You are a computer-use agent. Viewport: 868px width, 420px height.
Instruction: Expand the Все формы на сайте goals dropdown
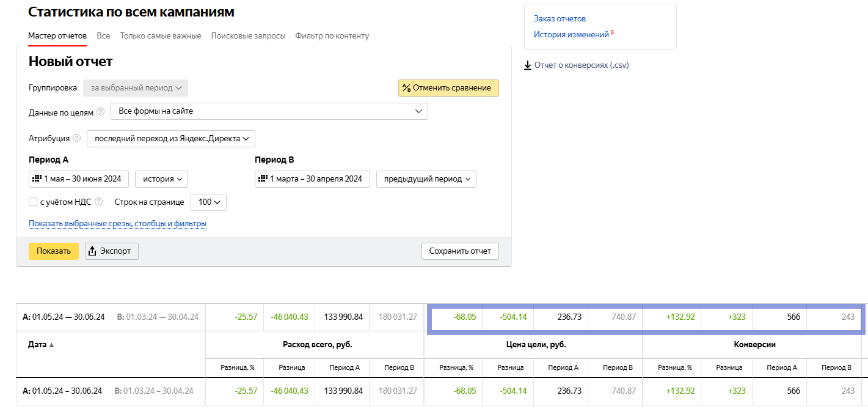click(x=269, y=111)
